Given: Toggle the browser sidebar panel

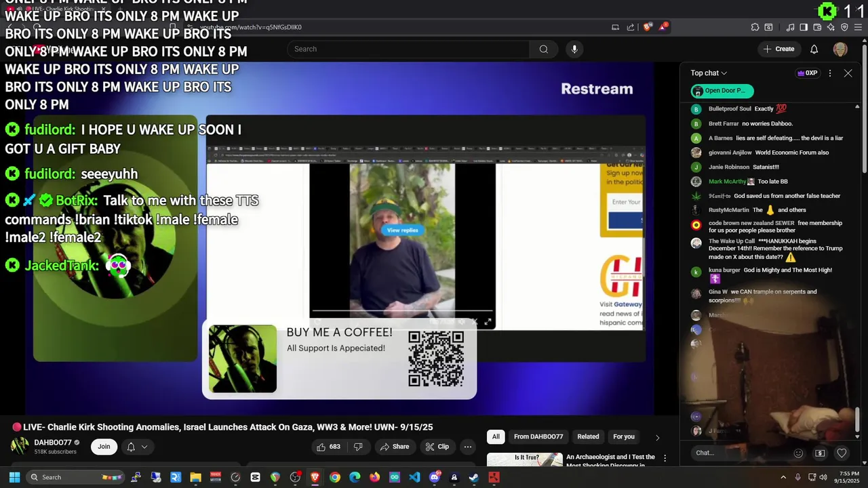Looking at the screenshot, I should pos(804,27).
